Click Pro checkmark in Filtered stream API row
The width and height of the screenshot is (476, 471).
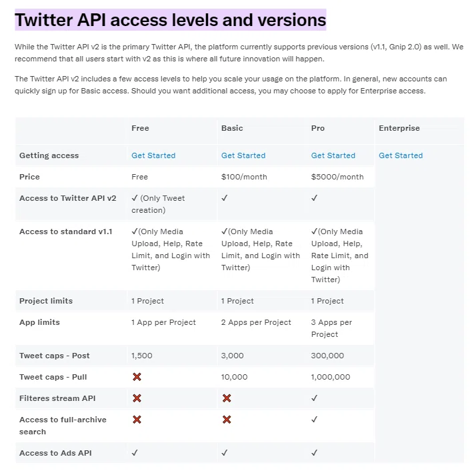[315, 398]
